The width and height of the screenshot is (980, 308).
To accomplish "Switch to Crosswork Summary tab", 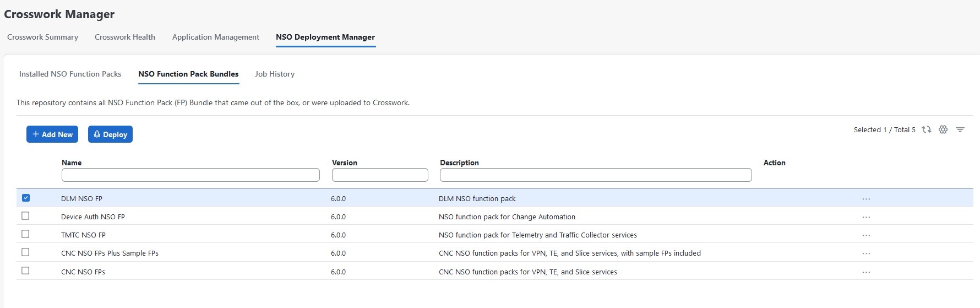I will (x=43, y=37).
